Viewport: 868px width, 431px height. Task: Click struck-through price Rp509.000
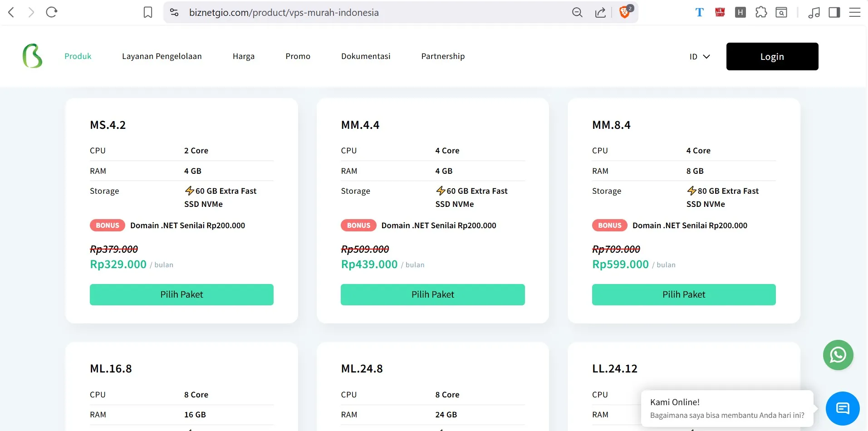coord(365,249)
